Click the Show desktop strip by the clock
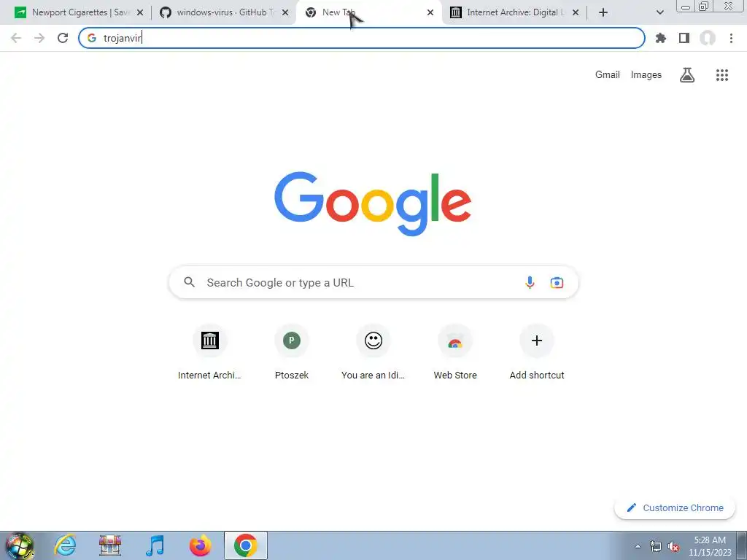Image resolution: width=747 pixels, height=560 pixels. pyautogui.click(x=742, y=545)
